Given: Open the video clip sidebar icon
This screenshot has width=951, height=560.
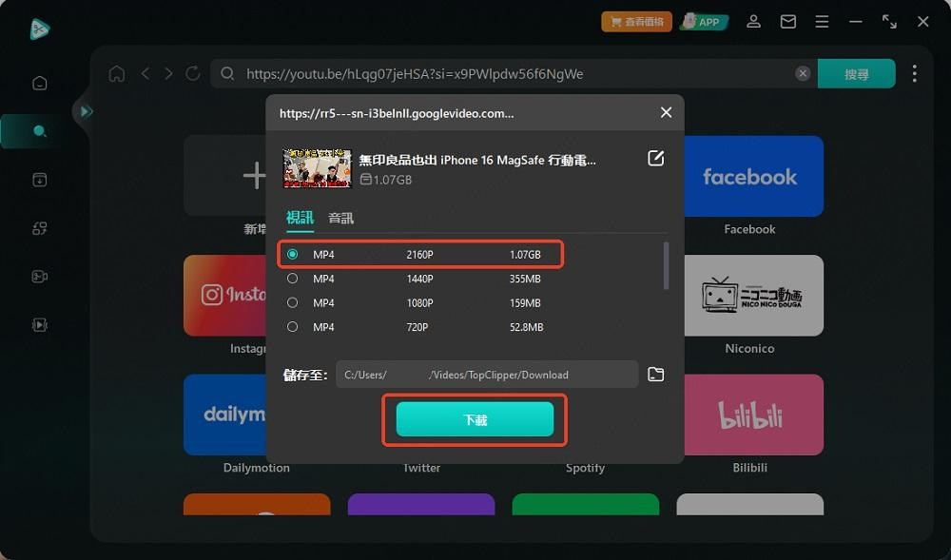Looking at the screenshot, I should [39, 277].
